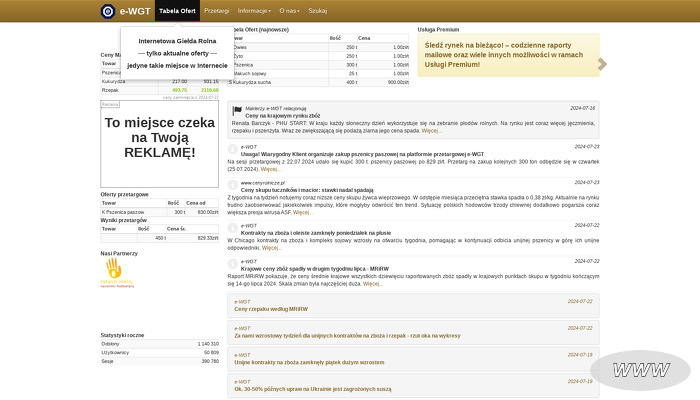Viewport: 700px width, 400px height.
Task: Open article Kontrakty na zboża i oleiste
Action: (x=316, y=233)
